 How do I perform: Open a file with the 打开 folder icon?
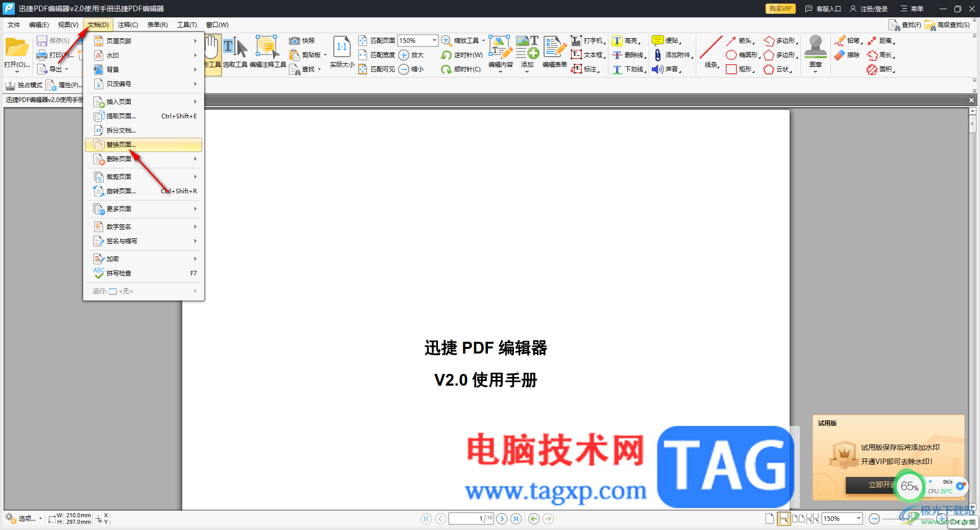(17, 47)
